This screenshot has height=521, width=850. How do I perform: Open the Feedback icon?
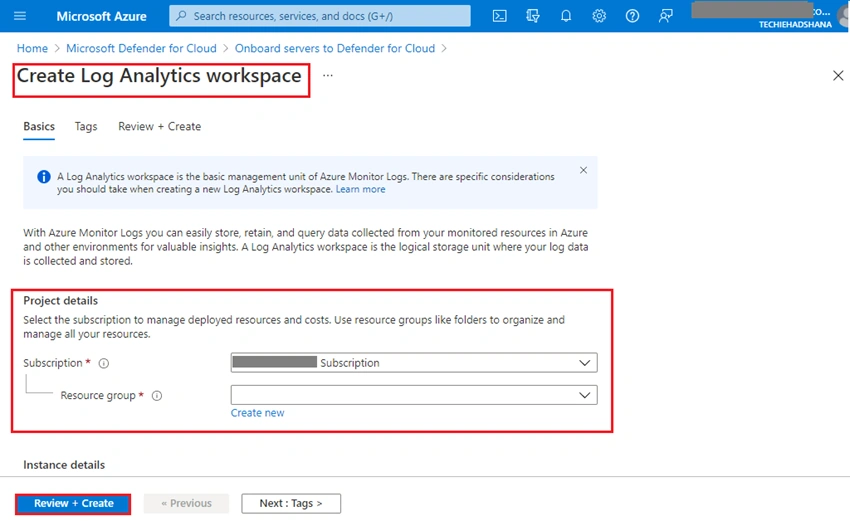coord(665,16)
